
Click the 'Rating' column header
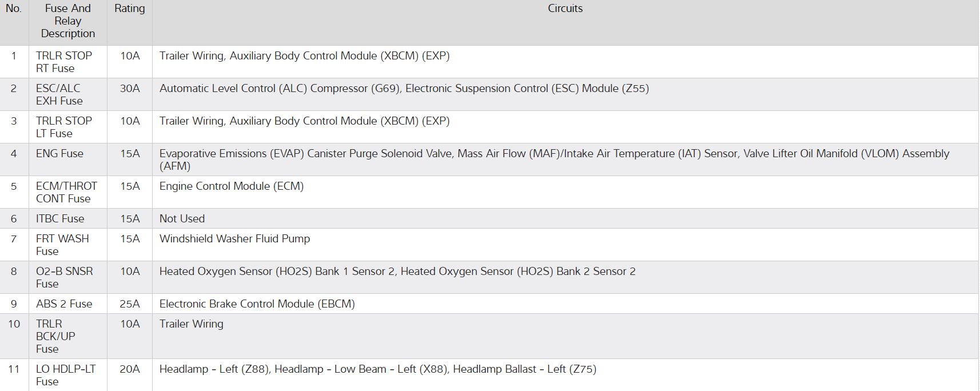click(130, 9)
